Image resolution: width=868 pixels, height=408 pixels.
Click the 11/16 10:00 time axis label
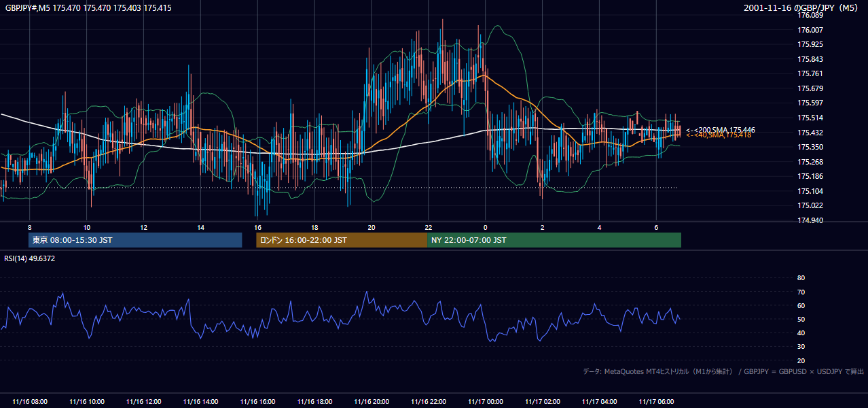pos(86,402)
